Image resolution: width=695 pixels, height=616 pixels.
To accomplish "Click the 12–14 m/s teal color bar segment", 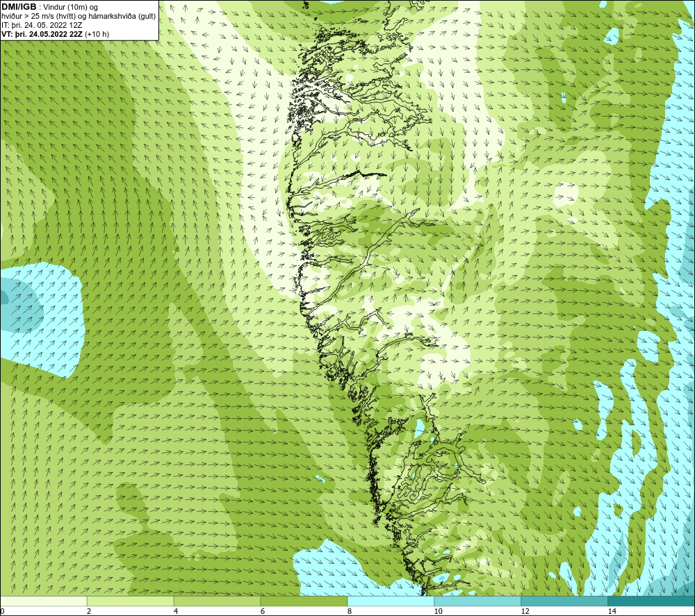I will point(564,601).
